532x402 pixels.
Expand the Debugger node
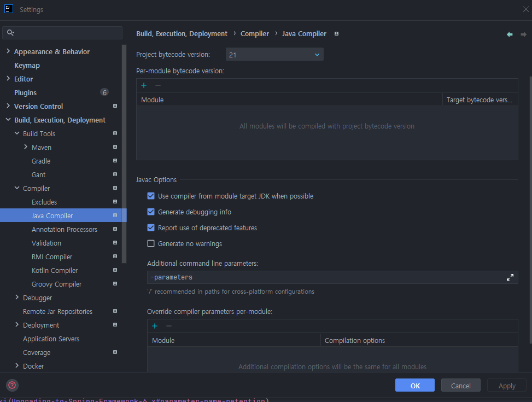click(17, 297)
